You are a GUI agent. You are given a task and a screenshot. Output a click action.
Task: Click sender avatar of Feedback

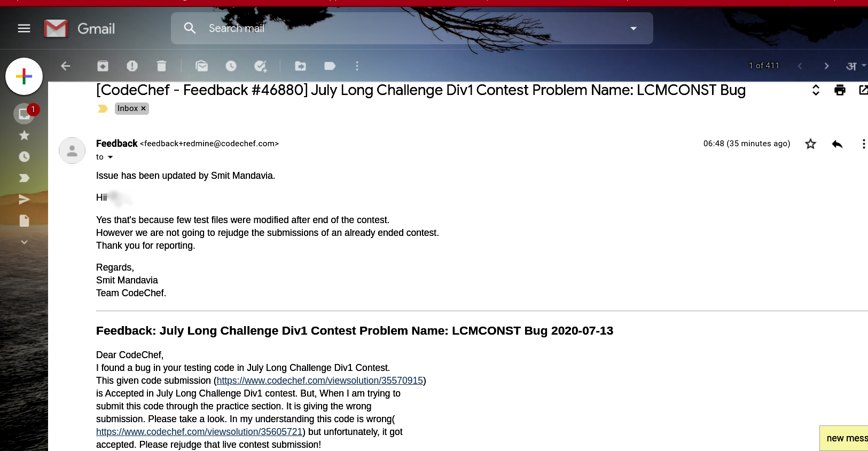pos(72,151)
